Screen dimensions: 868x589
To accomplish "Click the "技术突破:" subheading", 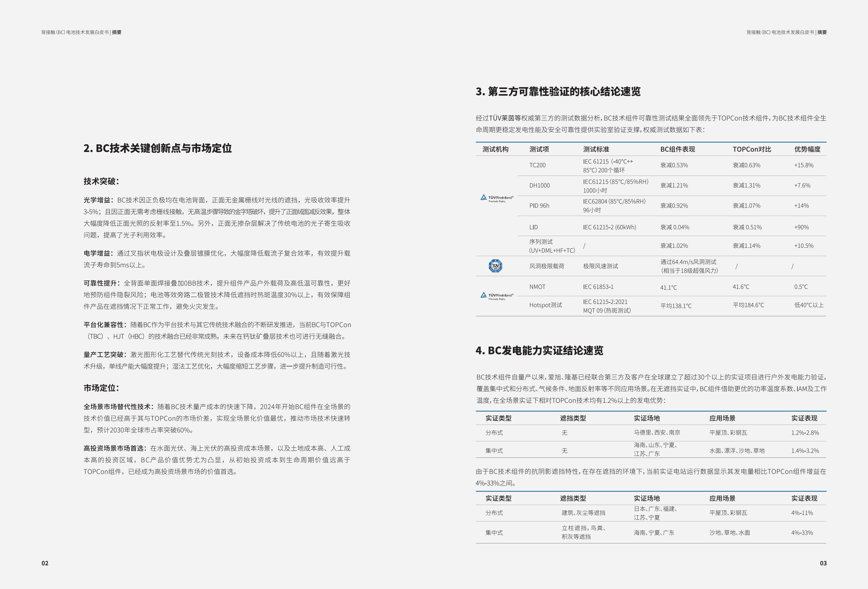I will (101, 181).
